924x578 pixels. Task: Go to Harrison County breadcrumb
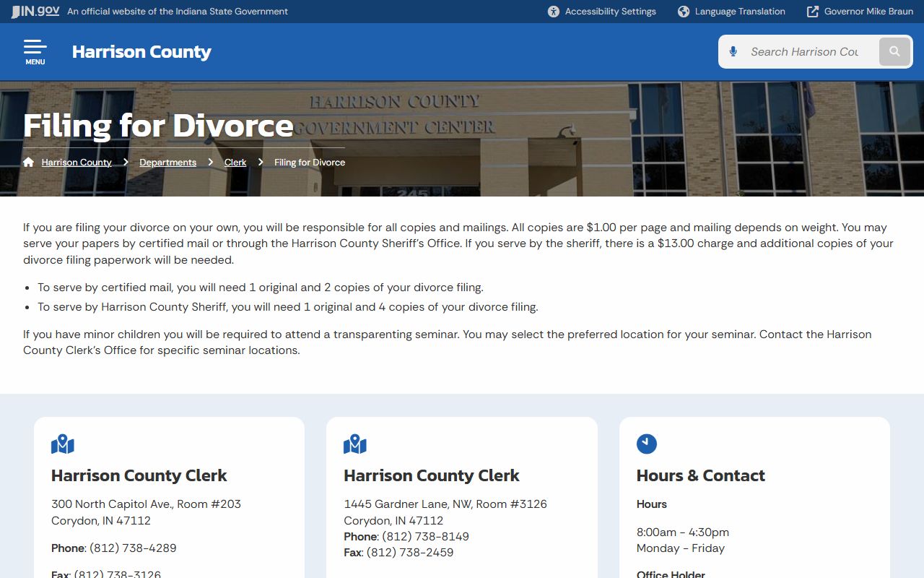77,163
